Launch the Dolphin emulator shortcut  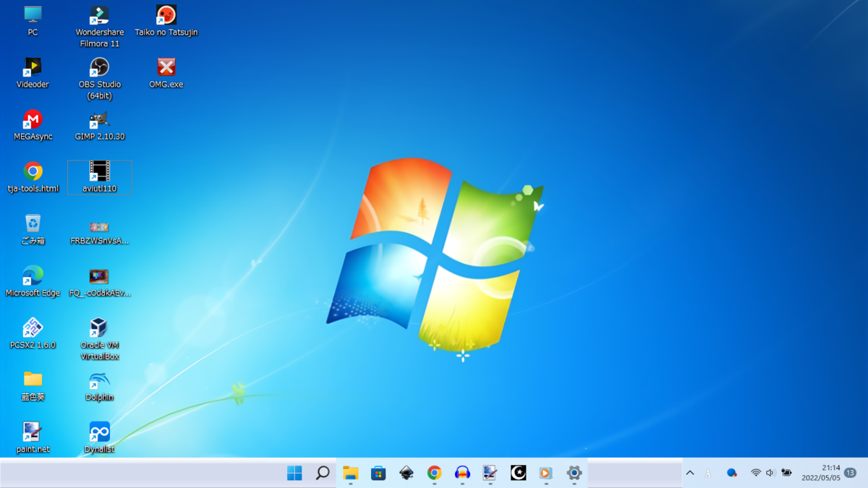pyautogui.click(x=99, y=385)
